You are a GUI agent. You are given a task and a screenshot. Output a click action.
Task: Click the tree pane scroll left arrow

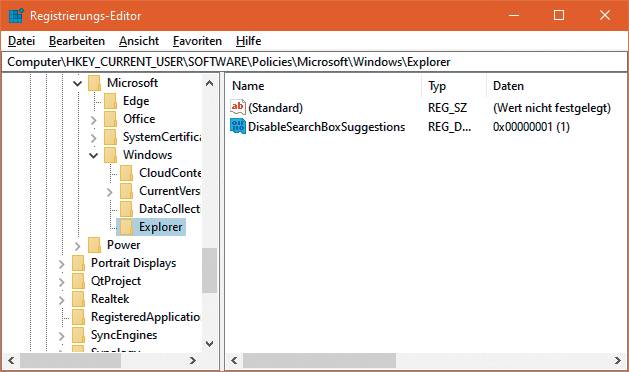[11, 360]
